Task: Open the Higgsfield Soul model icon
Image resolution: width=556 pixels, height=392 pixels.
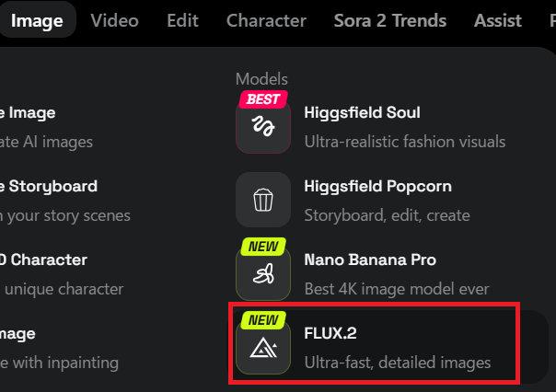Action: [x=263, y=127]
